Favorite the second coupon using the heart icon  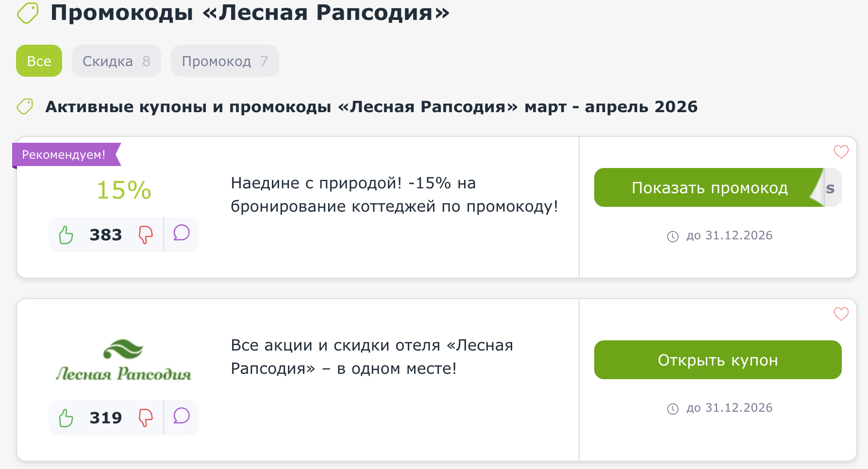coord(841,314)
